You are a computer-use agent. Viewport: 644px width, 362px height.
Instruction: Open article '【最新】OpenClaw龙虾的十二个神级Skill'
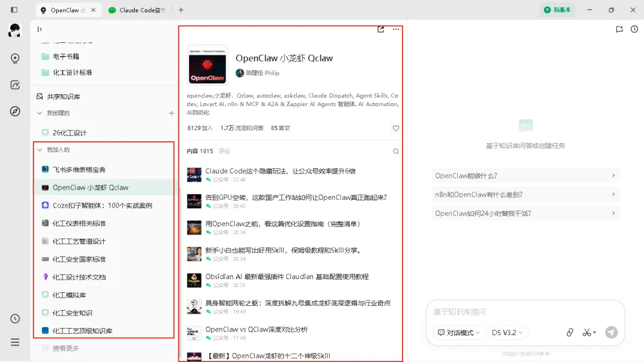point(268,356)
